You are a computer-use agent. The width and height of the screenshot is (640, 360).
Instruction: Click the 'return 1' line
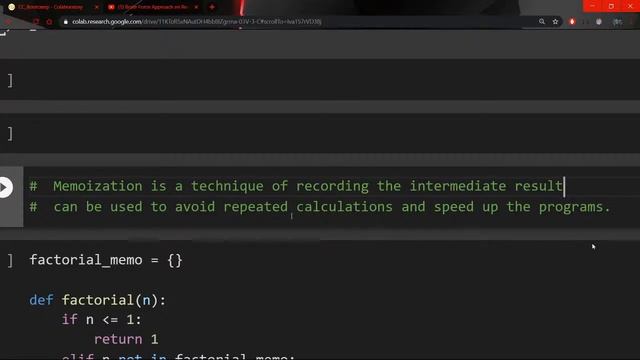pos(126,339)
